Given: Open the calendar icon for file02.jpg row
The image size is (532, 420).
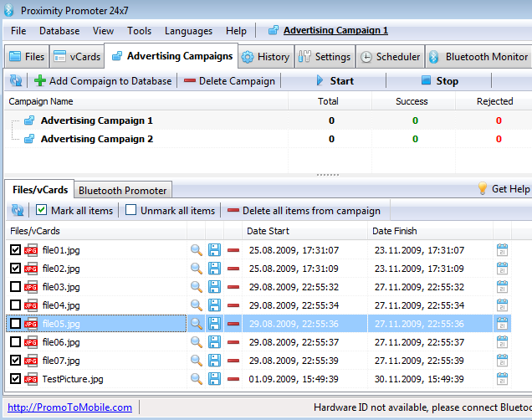Looking at the screenshot, I should (503, 269).
